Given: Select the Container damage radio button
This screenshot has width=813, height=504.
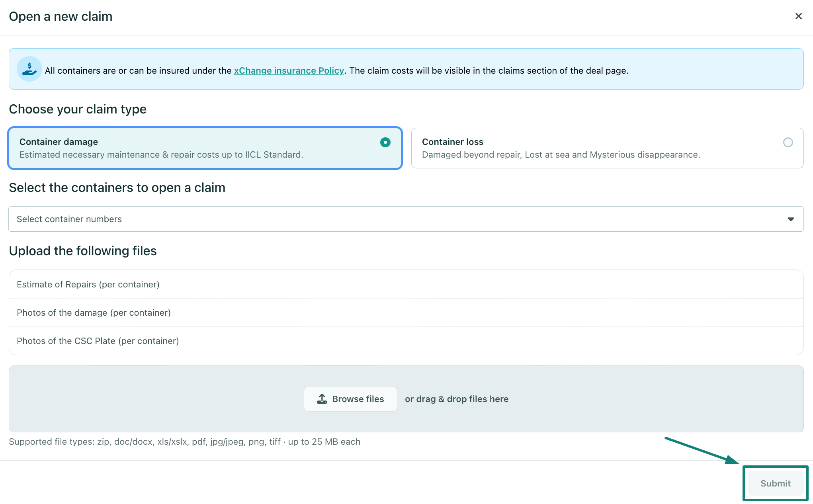Looking at the screenshot, I should [x=385, y=142].
